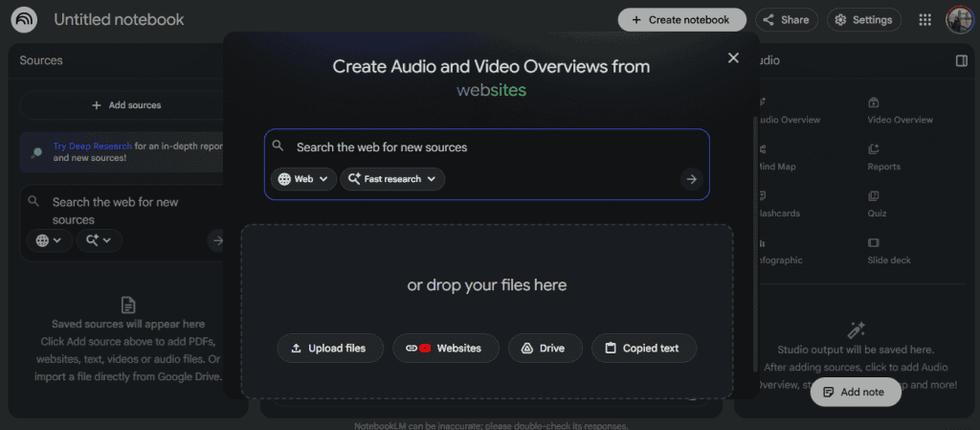Click the NotebookLM logo icon
The width and height of the screenshot is (980, 430).
coord(26,19)
